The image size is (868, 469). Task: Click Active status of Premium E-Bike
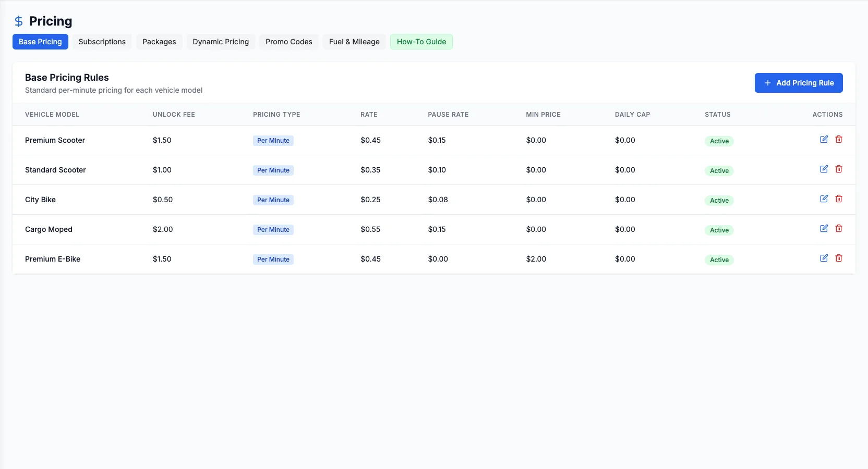(x=719, y=260)
